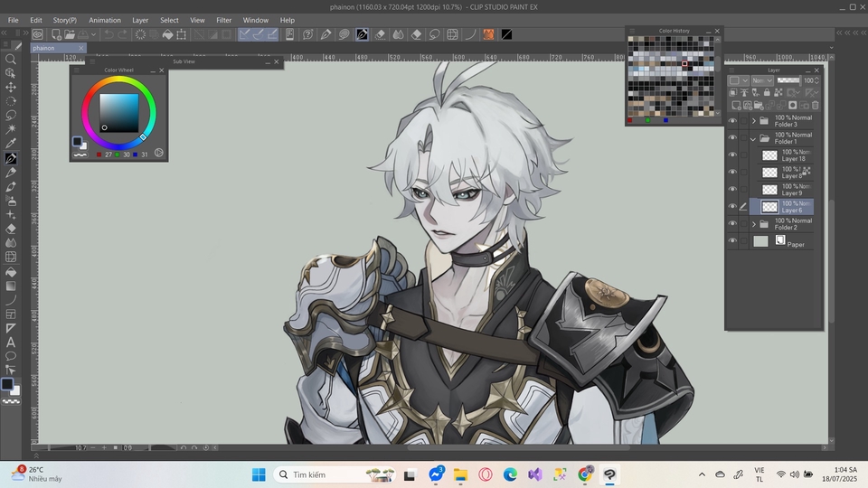Screen dimensions: 868x488
Task: Click the layer opacity stepper arrows
Action: point(816,80)
